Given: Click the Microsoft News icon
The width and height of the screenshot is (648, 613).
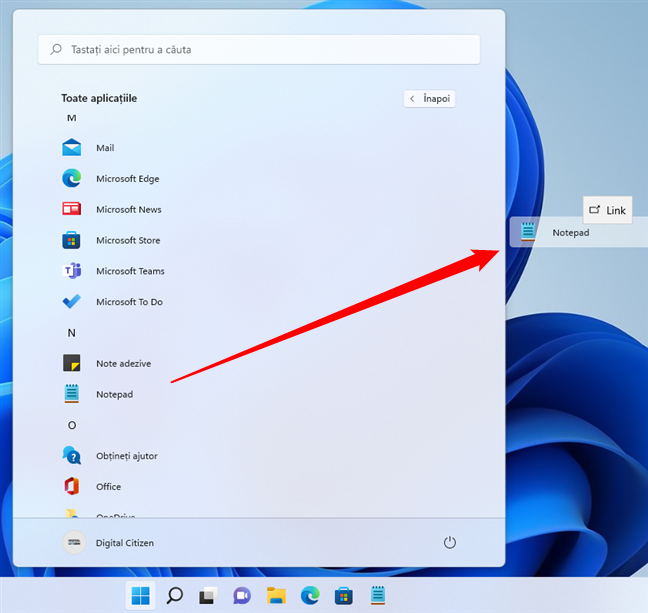Looking at the screenshot, I should (71, 209).
